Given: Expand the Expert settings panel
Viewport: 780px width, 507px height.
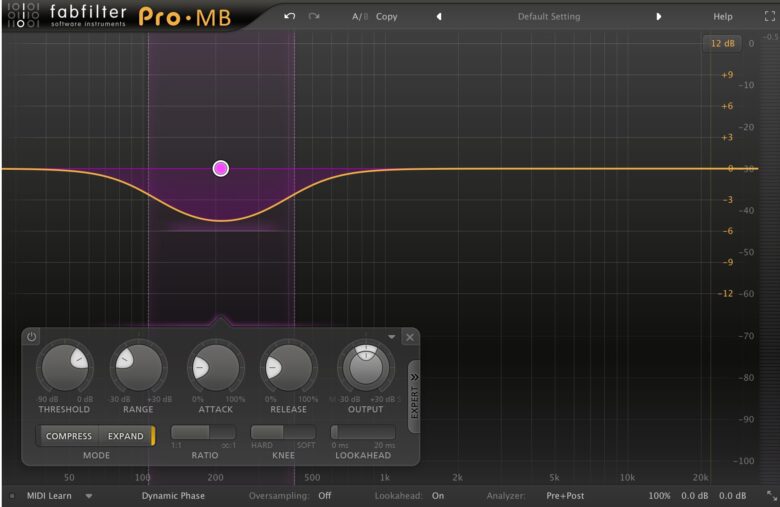Looking at the screenshot, I should pos(414,397).
